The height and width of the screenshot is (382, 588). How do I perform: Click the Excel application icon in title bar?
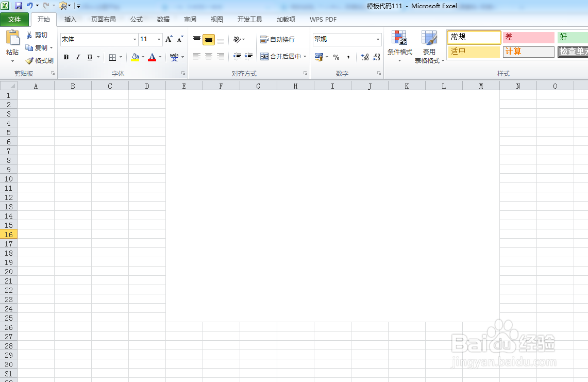click(5, 6)
